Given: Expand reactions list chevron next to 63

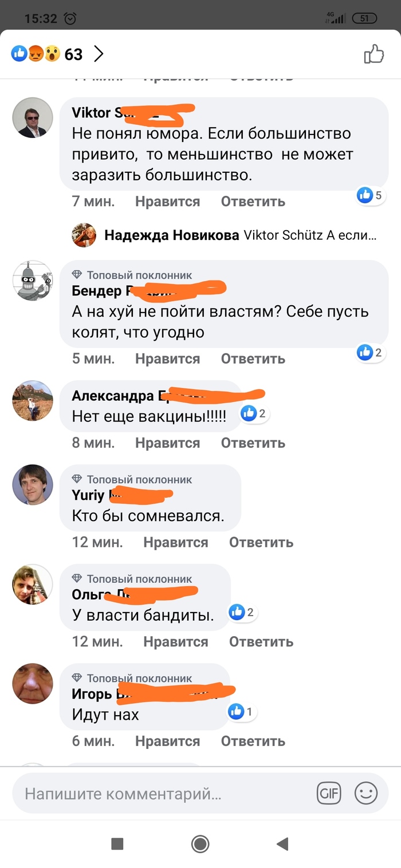Looking at the screenshot, I should click(99, 54).
